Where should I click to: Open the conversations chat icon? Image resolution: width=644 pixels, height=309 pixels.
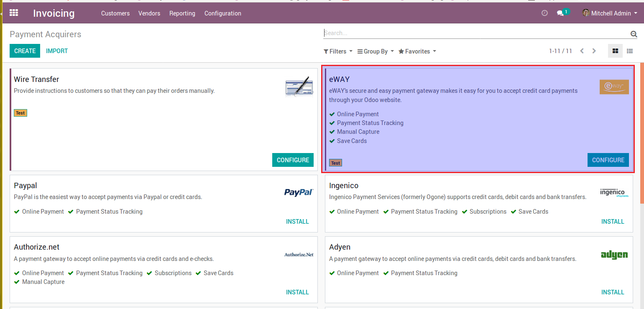[x=560, y=13]
